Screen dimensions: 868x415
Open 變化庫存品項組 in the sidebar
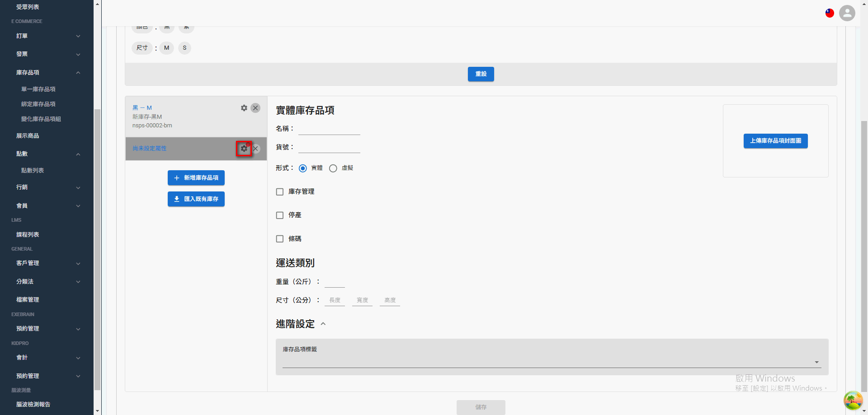(41, 119)
